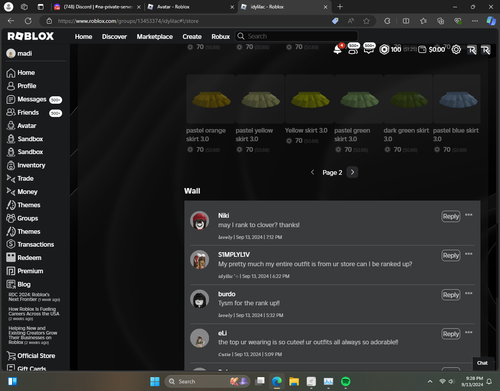
Task: Click the Roblox search field
Action: click(297, 36)
